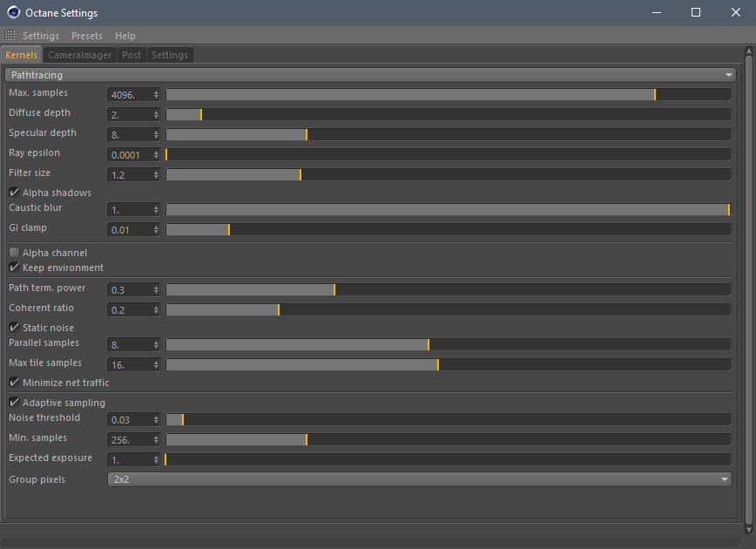Click the Diffuse depth stepper arrows
This screenshot has width=756, height=549.
[x=156, y=114]
